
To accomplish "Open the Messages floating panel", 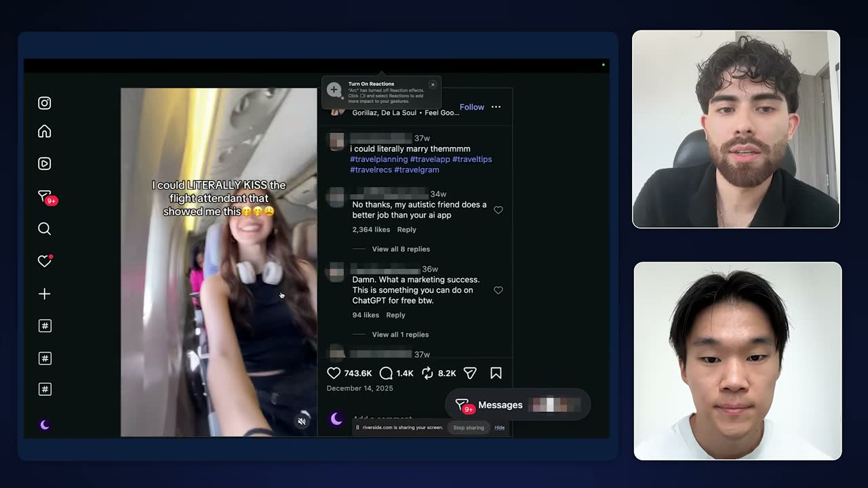I will 518,405.
